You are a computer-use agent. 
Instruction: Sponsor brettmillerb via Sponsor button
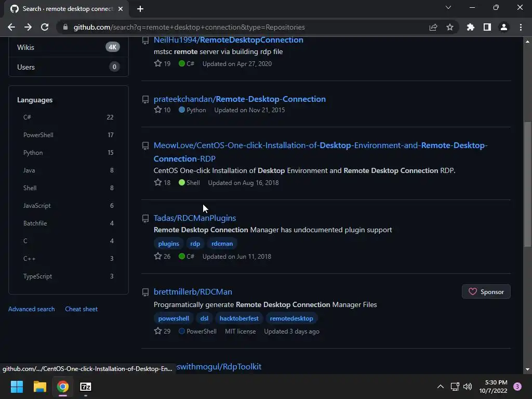pos(486,292)
